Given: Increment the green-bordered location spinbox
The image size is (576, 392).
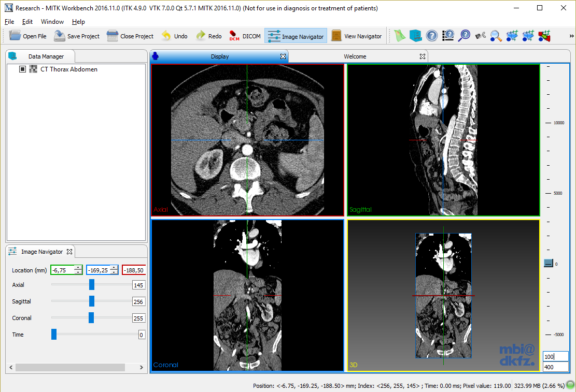Looking at the screenshot, I should [78, 268].
